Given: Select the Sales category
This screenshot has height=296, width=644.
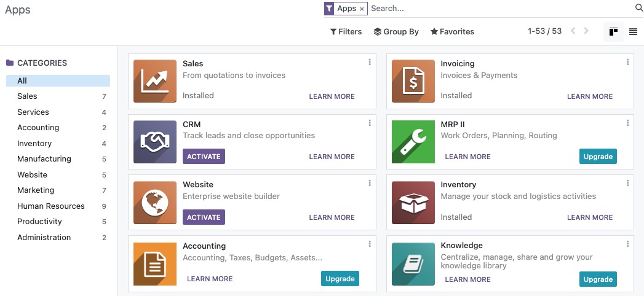Looking at the screenshot, I should click(x=58, y=96).
